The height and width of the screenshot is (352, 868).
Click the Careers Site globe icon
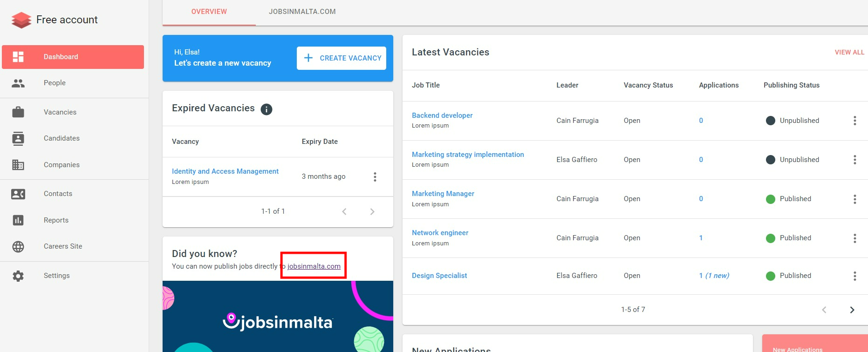pyautogui.click(x=18, y=247)
